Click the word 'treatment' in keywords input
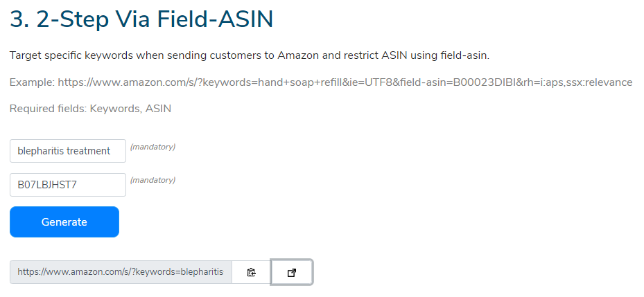This screenshot has width=644, height=297. click(88, 151)
